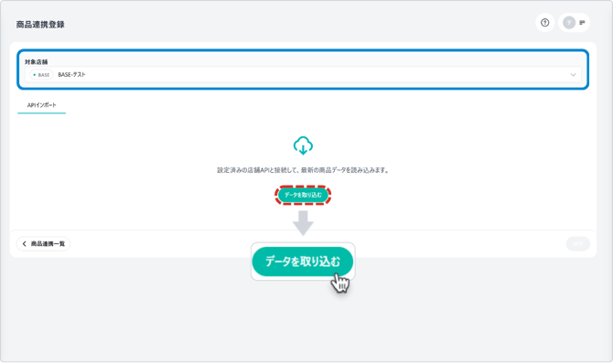The height and width of the screenshot is (364, 613).
Task: Click the text 設定済みの店舗APIと接続して description
Action: point(303,170)
